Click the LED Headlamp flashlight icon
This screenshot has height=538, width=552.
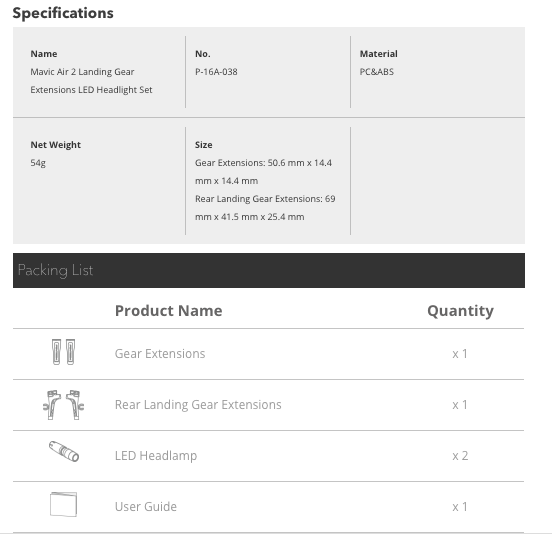point(64,451)
